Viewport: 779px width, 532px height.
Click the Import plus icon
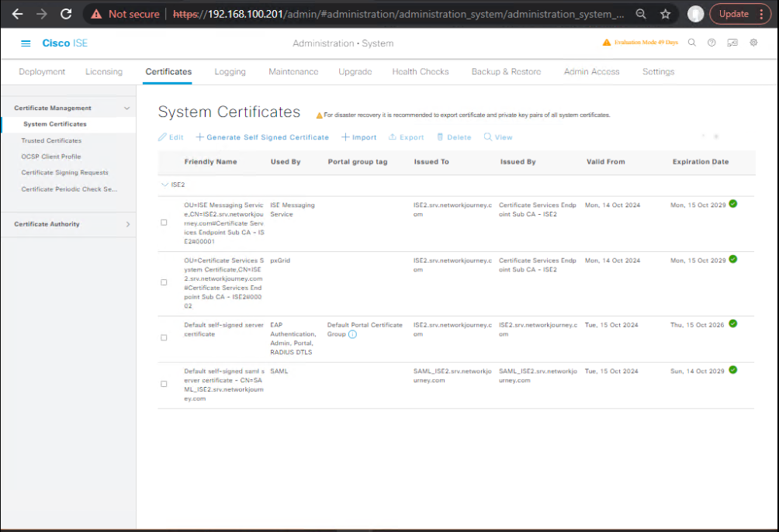345,137
